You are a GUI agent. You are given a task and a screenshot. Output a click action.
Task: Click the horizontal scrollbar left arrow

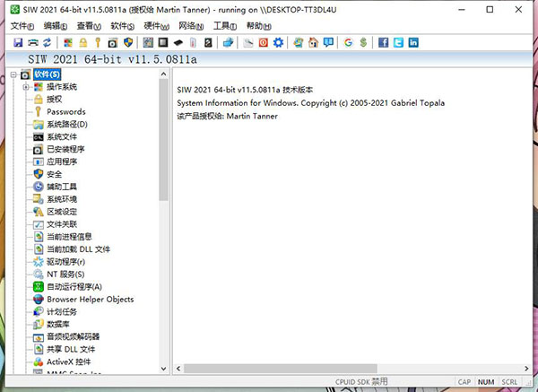pyautogui.click(x=178, y=369)
